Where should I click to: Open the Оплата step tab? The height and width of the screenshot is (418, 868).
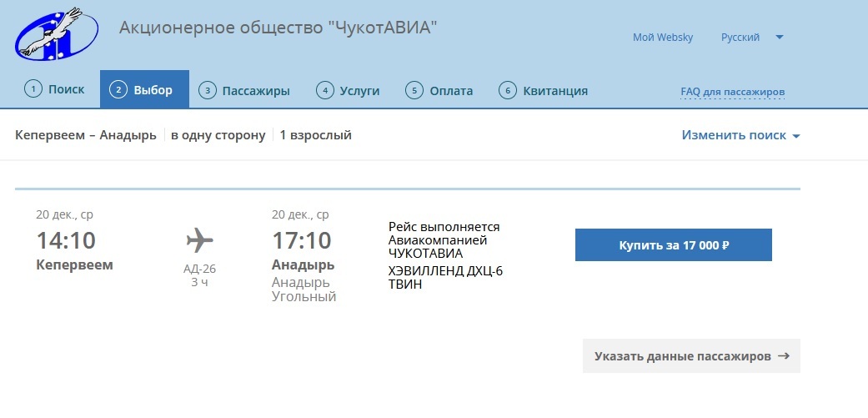439,90
